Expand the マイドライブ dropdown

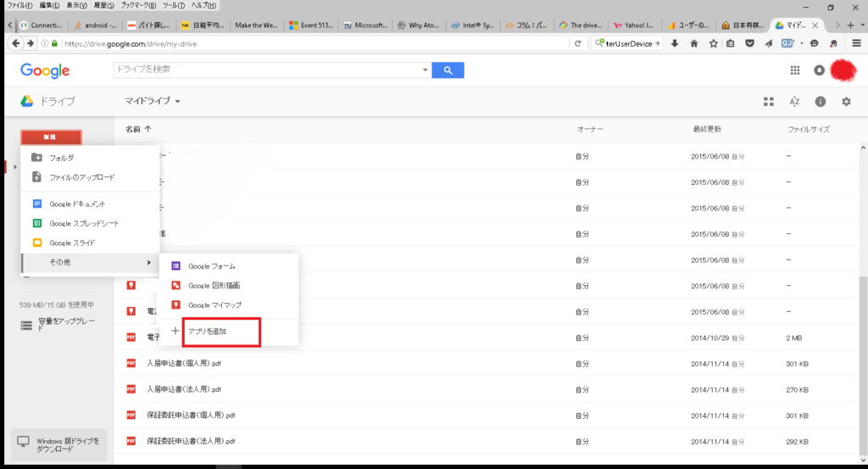coord(153,101)
